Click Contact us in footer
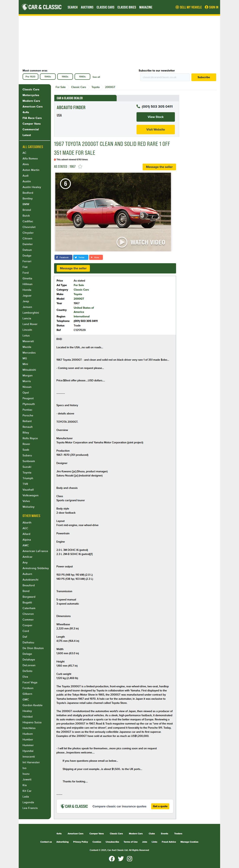The height and width of the screenshot is (868, 239). click(46, 842)
